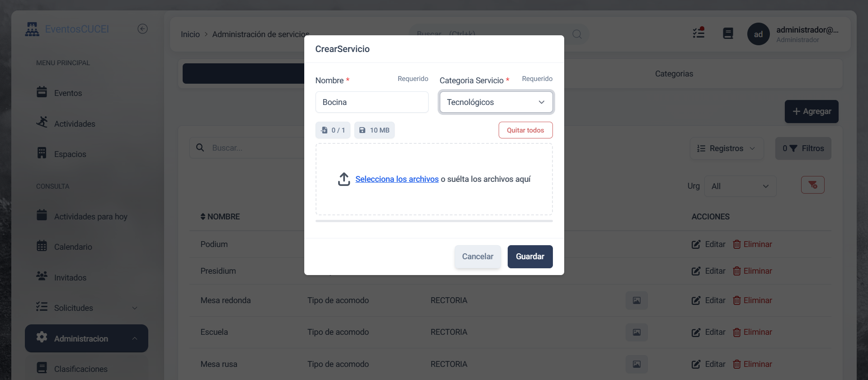This screenshot has height=380, width=868.
Task: Click the Nombre input field
Action: (372, 102)
